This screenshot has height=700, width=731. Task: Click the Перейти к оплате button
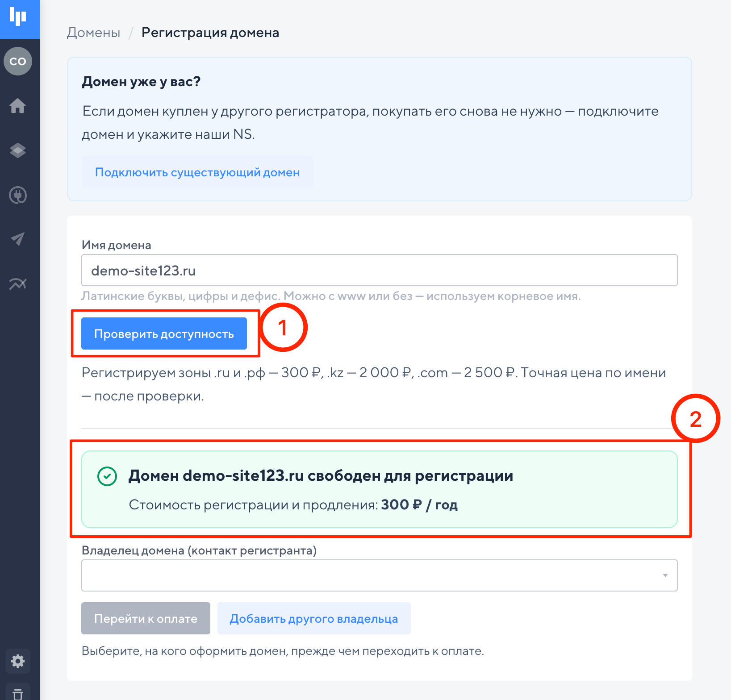point(146,618)
